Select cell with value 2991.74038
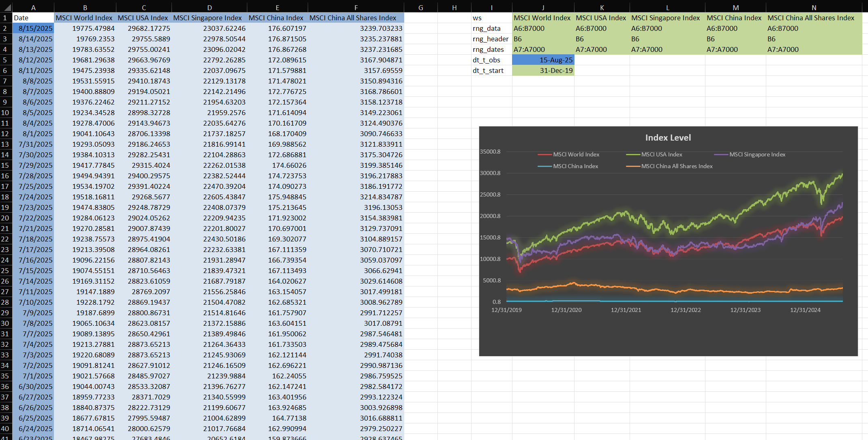This screenshot has width=868, height=440. tap(356, 355)
